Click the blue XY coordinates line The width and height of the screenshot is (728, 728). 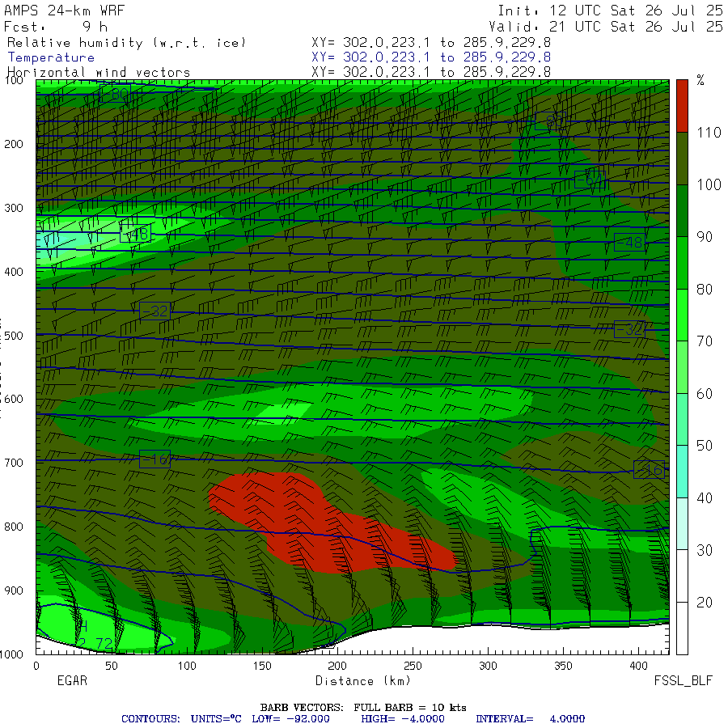pyautogui.click(x=431, y=57)
